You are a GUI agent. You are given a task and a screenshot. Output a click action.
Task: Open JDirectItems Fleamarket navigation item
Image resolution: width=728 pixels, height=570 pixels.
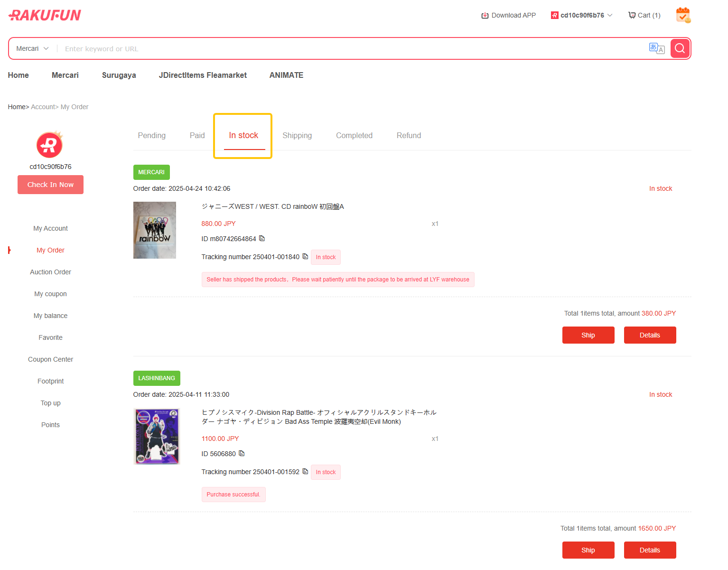pos(203,75)
